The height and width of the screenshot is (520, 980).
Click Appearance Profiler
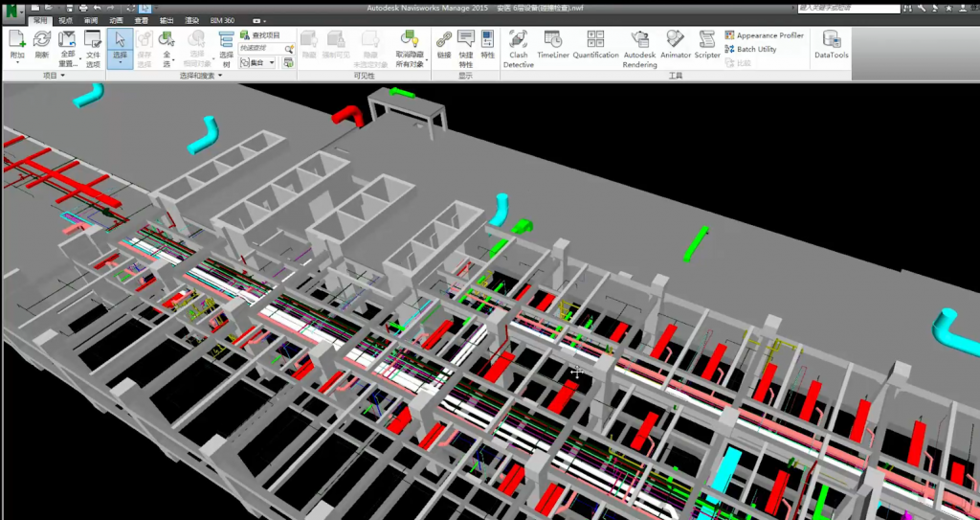coord(769,35)
